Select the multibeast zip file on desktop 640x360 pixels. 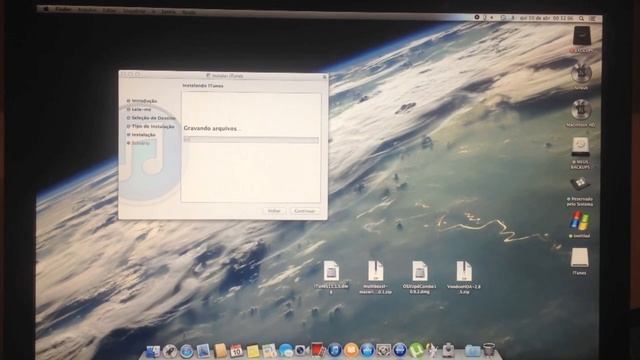tap(375, 271)
